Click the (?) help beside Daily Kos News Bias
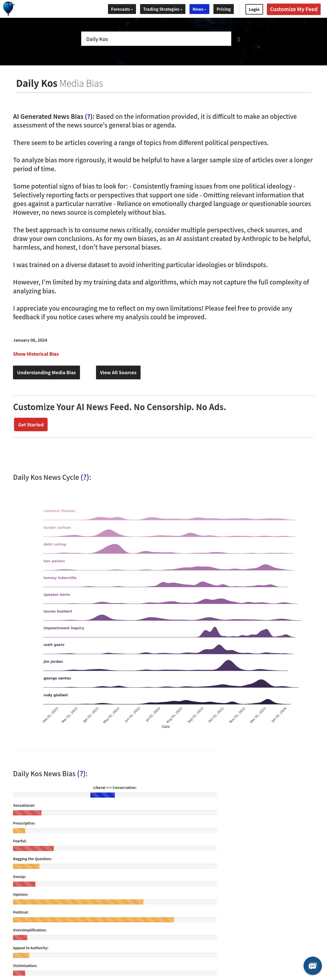 [81, 773]
